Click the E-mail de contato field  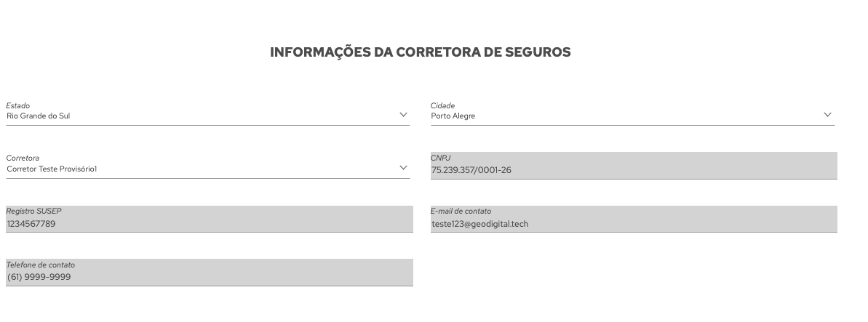[x=634, y=219]
